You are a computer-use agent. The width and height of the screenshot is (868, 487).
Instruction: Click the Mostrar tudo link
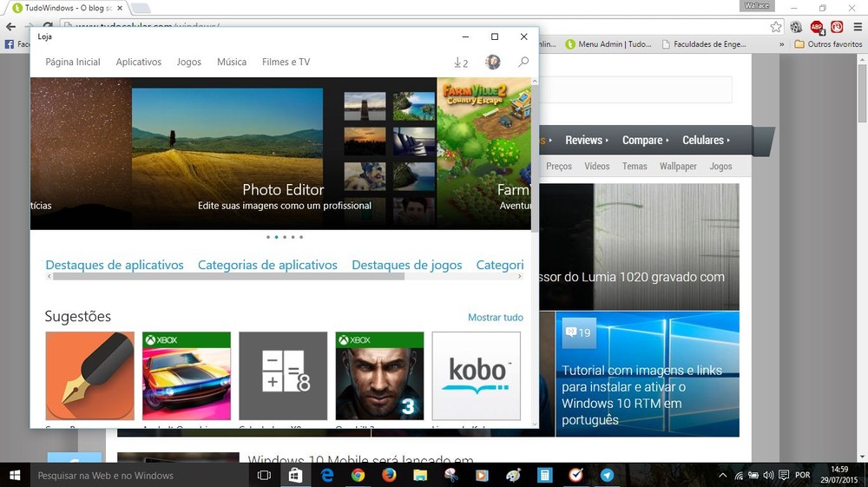pyautogui.click(x=496, y=318)
